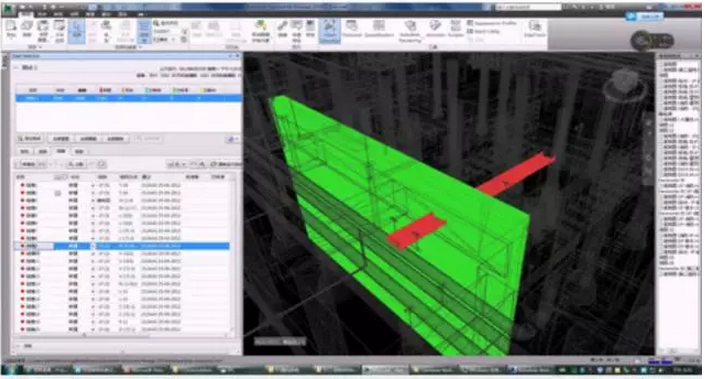
Task: Select the highlighted test row in tests list
Action: (x=129, y=98)
